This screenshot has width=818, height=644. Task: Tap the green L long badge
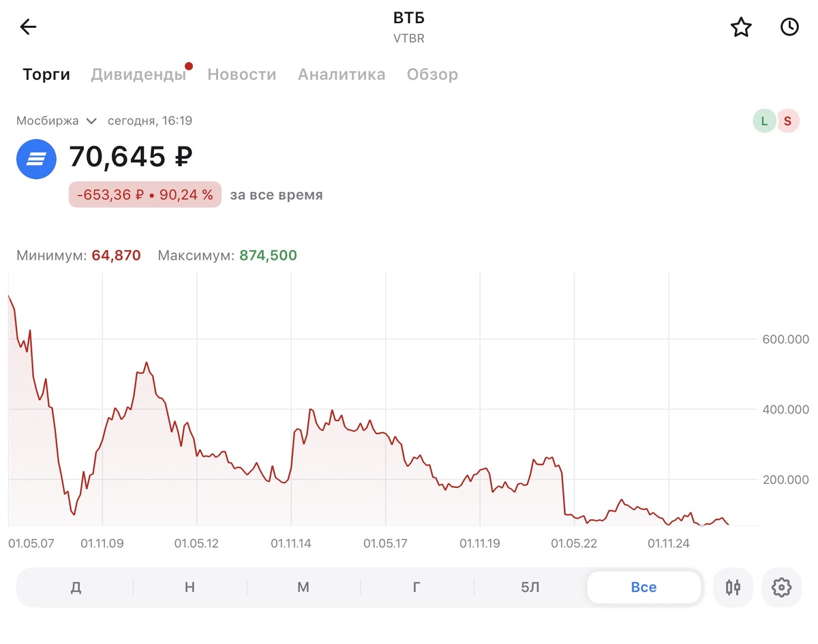pyautogui.click(x=764, y=121)
